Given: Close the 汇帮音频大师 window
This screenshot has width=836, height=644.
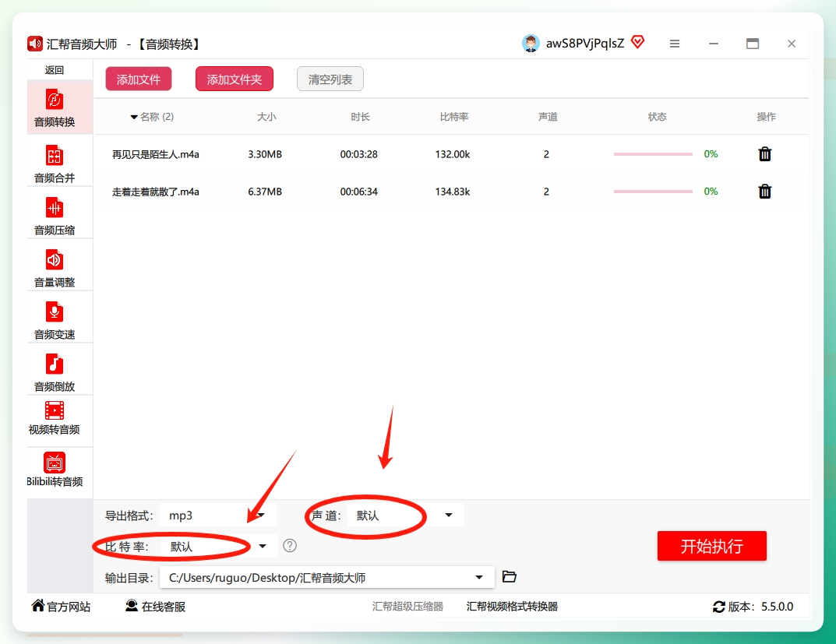Looking at the screenshot, I should [x=792, y=44].
